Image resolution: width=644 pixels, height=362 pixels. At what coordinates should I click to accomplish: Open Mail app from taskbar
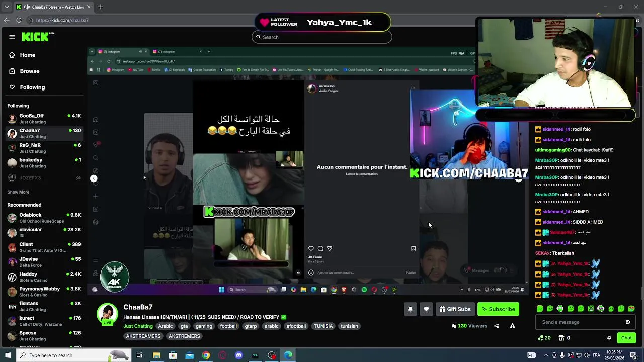[189, 355]
